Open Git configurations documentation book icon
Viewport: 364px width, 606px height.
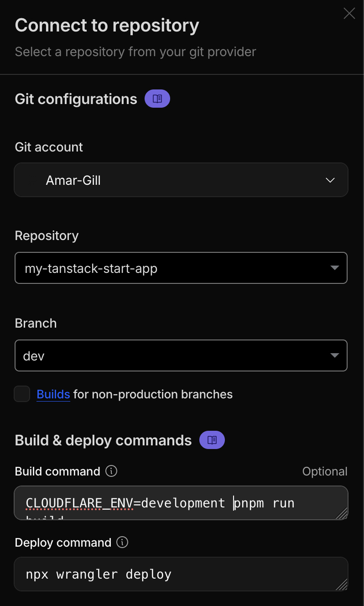pyautogui.click(x=157, y=99)
